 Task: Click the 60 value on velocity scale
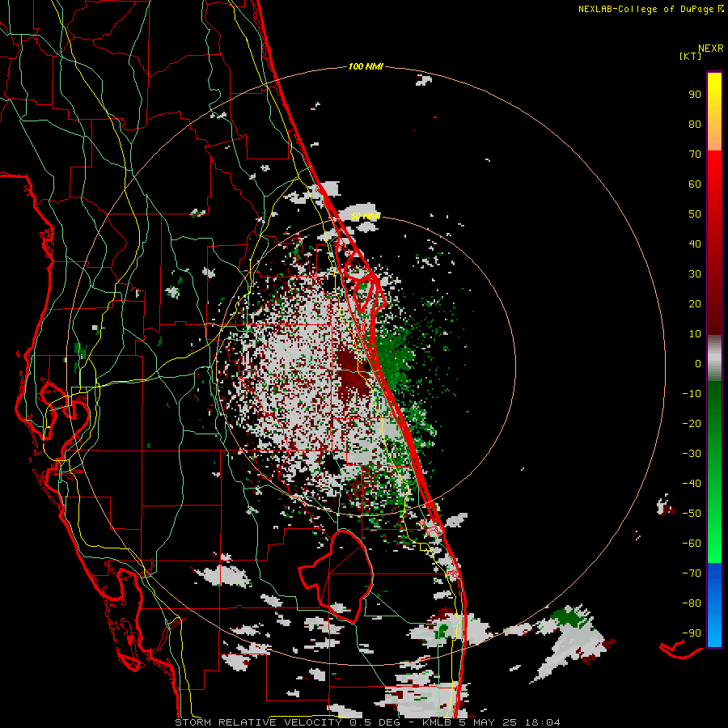point(695,184)
